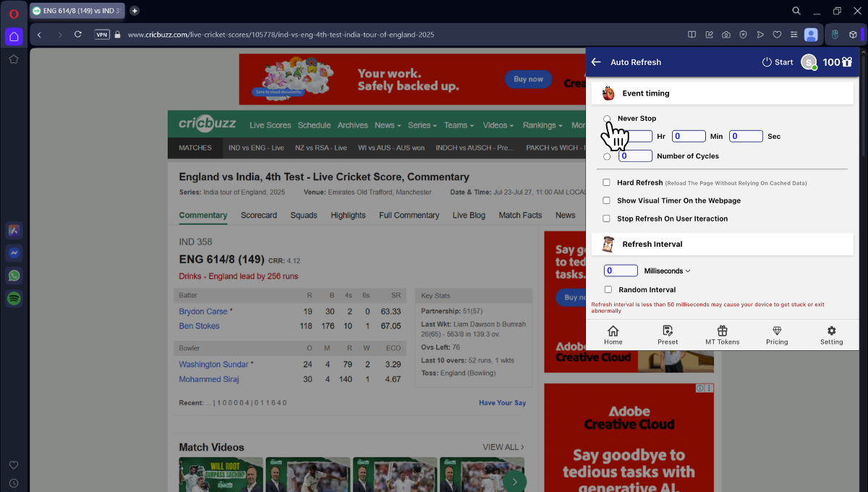
Task: Open the Milliseconds unit dropdown
Action: click(x=667, y=271)
